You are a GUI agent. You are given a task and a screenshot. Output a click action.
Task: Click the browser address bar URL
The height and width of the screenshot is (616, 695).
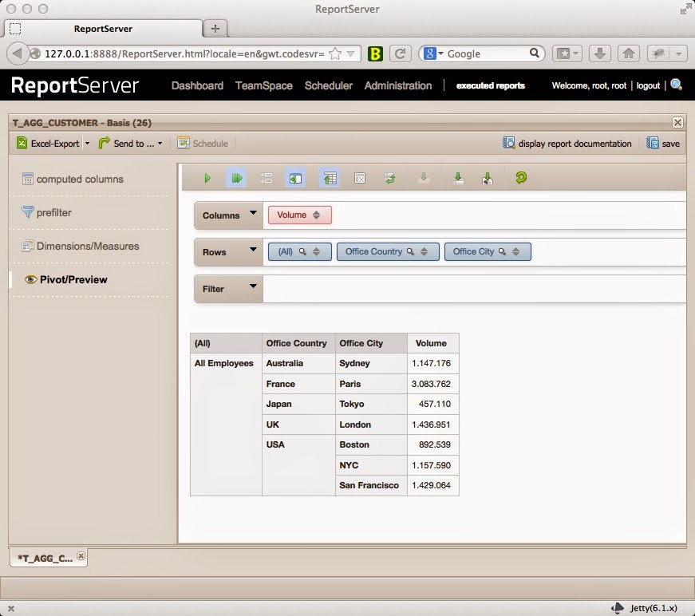pyautogui.click(x=184, y=53)
